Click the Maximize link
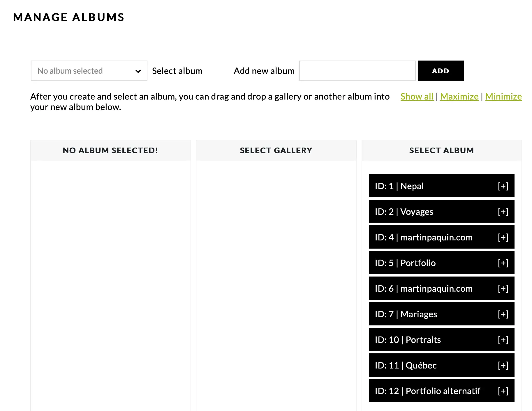The width and height of the screenshot is (532, 411). click(459, 96)
